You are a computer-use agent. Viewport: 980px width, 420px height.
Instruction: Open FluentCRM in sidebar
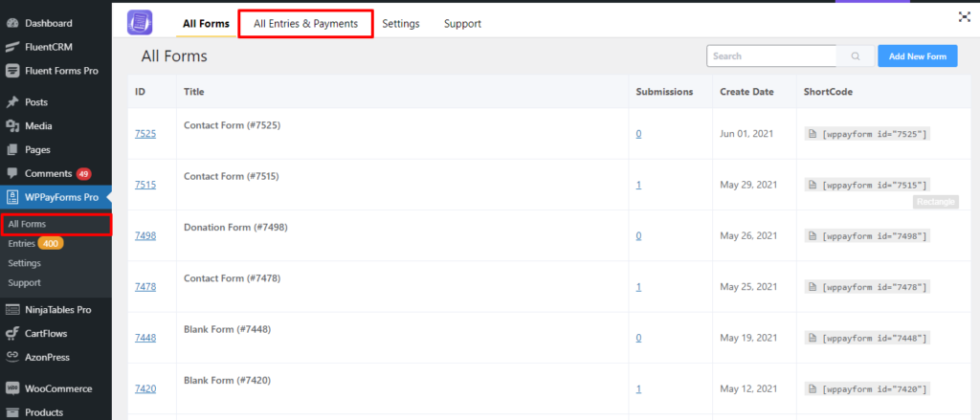(x=50, y=46)
